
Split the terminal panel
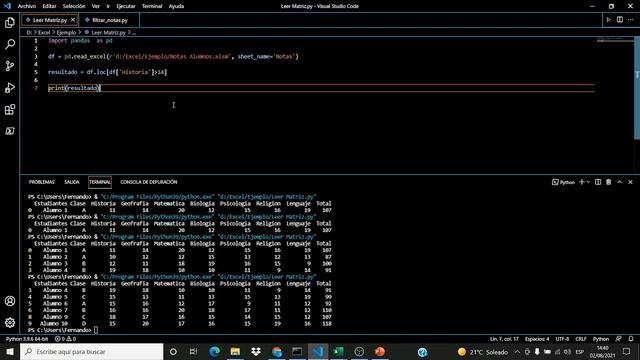(598, 182)
